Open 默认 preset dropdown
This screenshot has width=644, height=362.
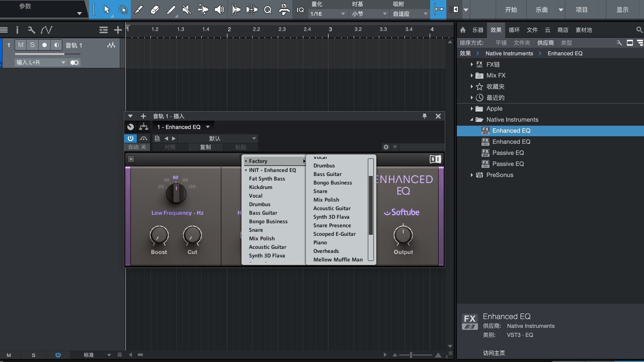pyautogui.click(x=218, y=138)
